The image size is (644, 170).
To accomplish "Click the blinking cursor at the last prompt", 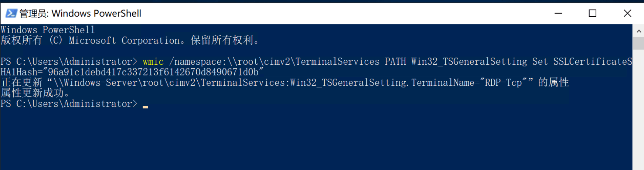I will point(146,106).
